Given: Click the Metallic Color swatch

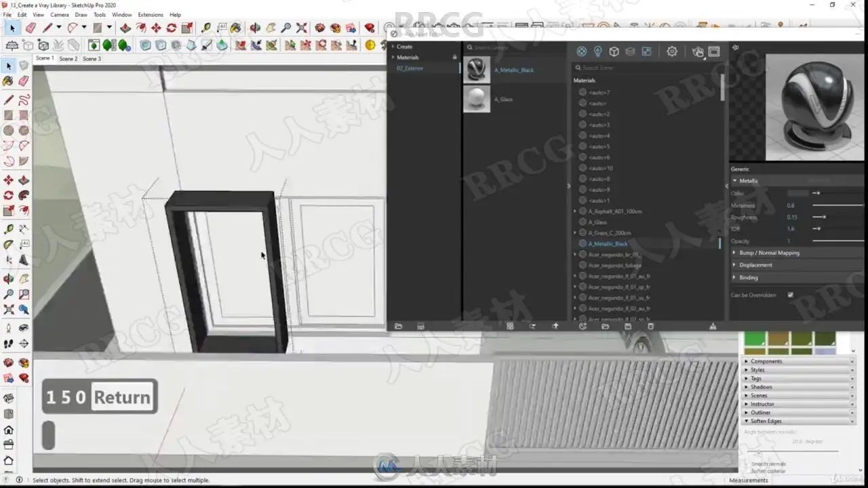Looking at the screenshot, I should click(x=797, y=193).
